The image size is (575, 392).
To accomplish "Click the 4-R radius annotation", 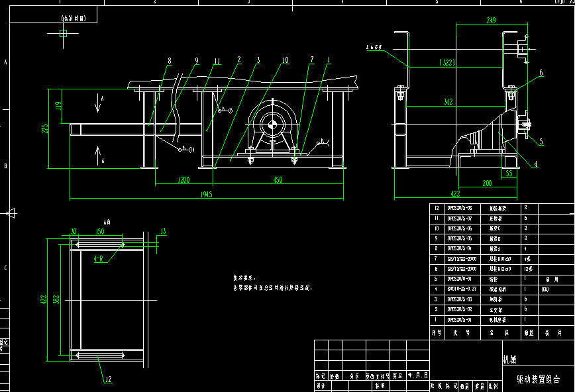I will (x=99, y=259).
